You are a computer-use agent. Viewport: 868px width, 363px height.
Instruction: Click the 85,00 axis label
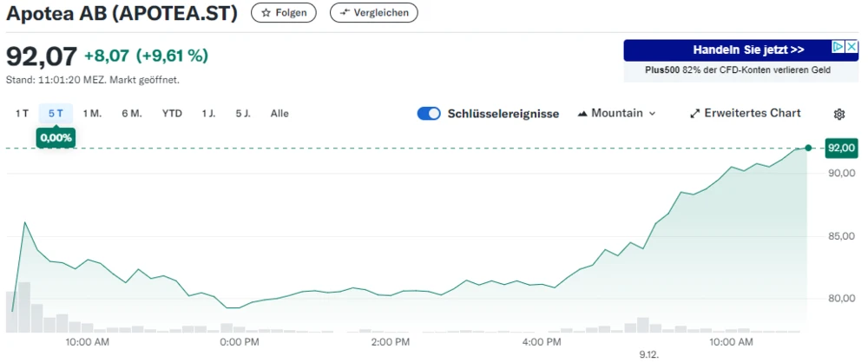point(842,236)
